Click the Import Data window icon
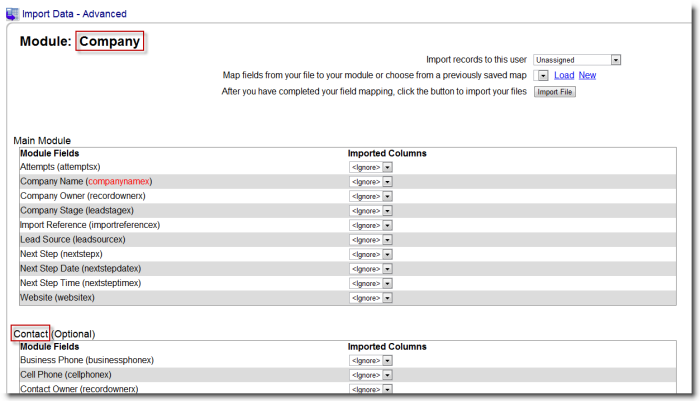The image size is (700, 401). 12,14
